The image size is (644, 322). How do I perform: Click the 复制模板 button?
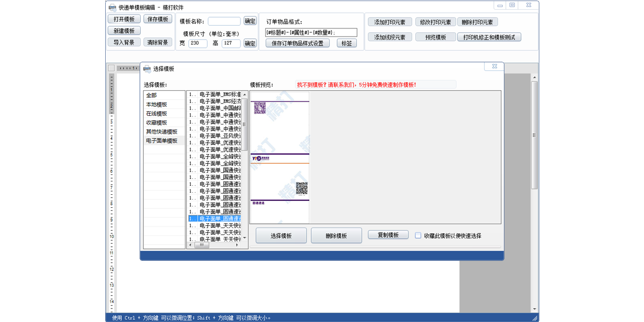pyautogui.click(x=389, y=235)
